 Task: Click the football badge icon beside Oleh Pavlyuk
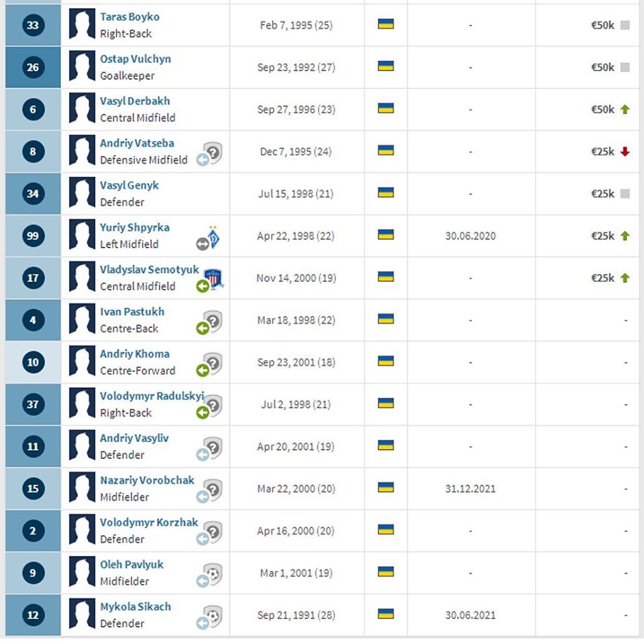[213, 574]
